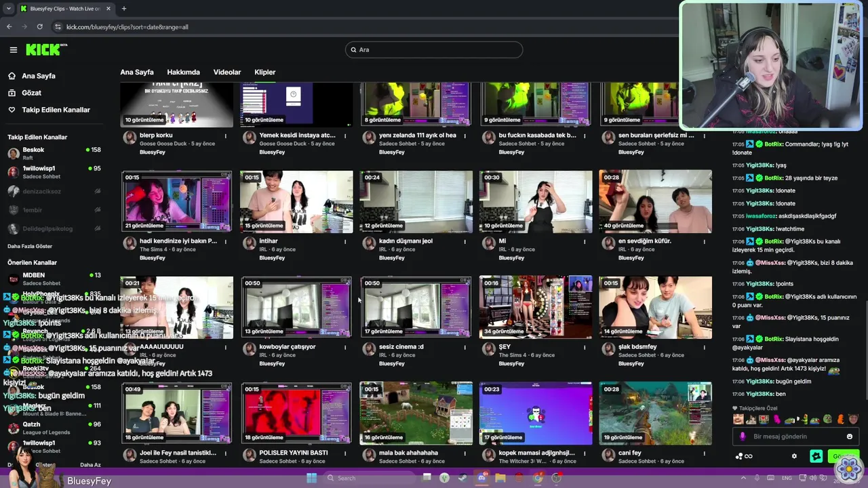This screenshot has height=488, width=868.
Task: Open File Explorer from the taskbar
Action: (500, 478)
